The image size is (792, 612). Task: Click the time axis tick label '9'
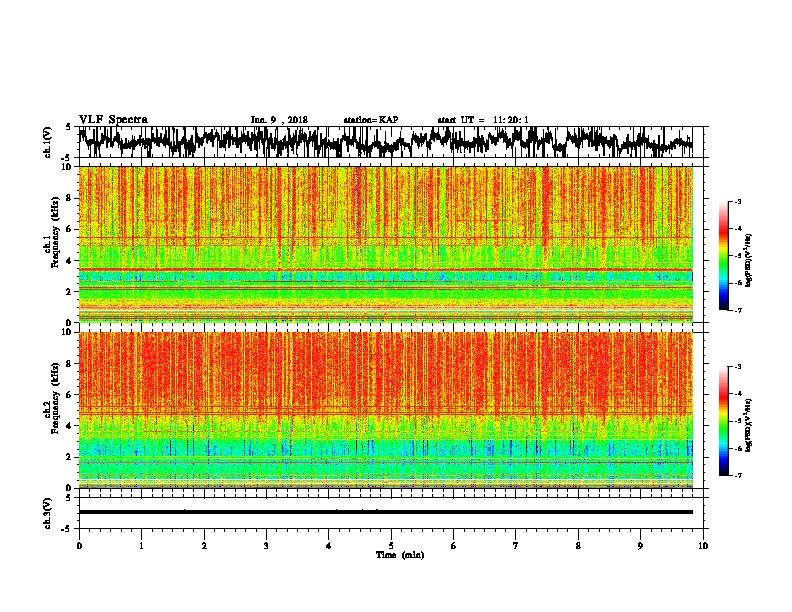click(x=640, y=546)
